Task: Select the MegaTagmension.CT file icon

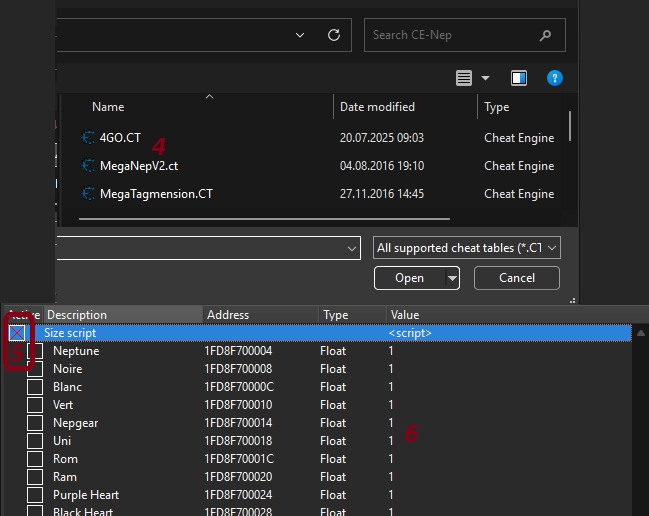Action: click(88, 194)
